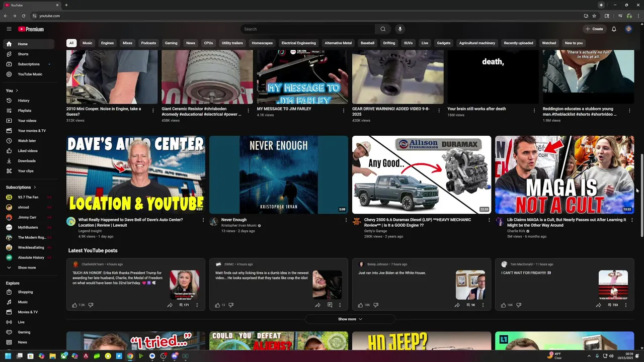Open Jimmy Carr subscription channel
The height and width of the screenshot is (362, 644).
point(28,217)
